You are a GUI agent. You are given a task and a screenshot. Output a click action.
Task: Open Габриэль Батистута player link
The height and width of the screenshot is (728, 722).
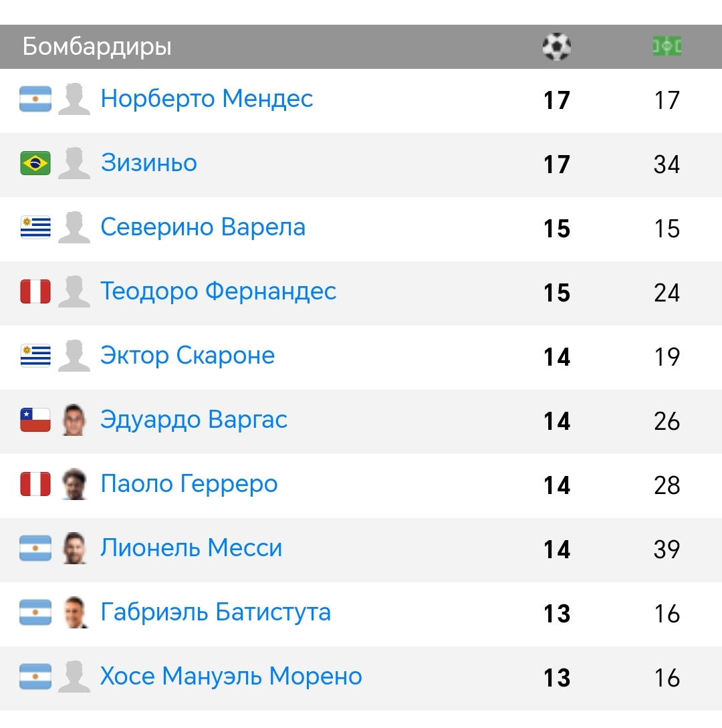point(215,612)
